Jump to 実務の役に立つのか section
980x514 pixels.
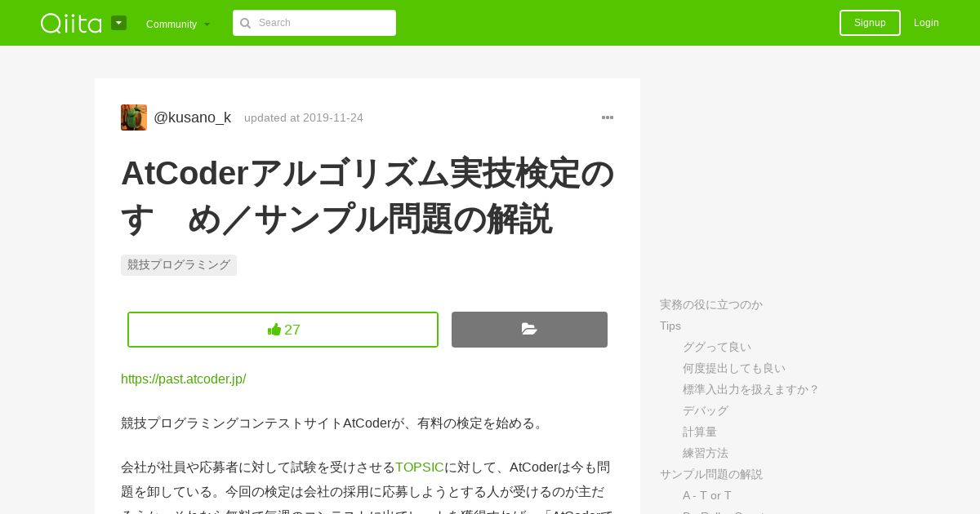[711, 304]
